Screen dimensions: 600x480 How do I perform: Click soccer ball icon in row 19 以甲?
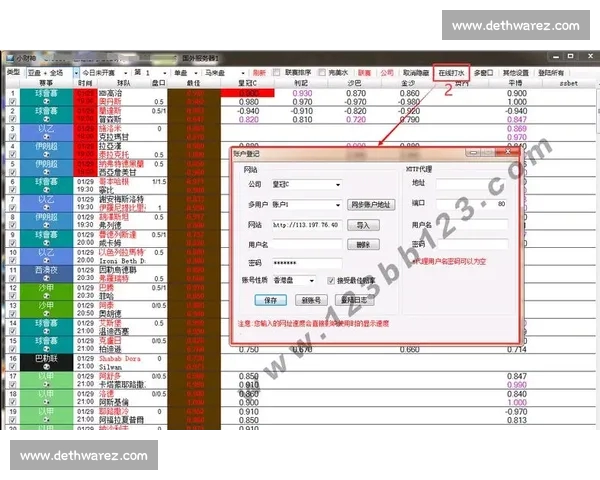click(46, 420)
